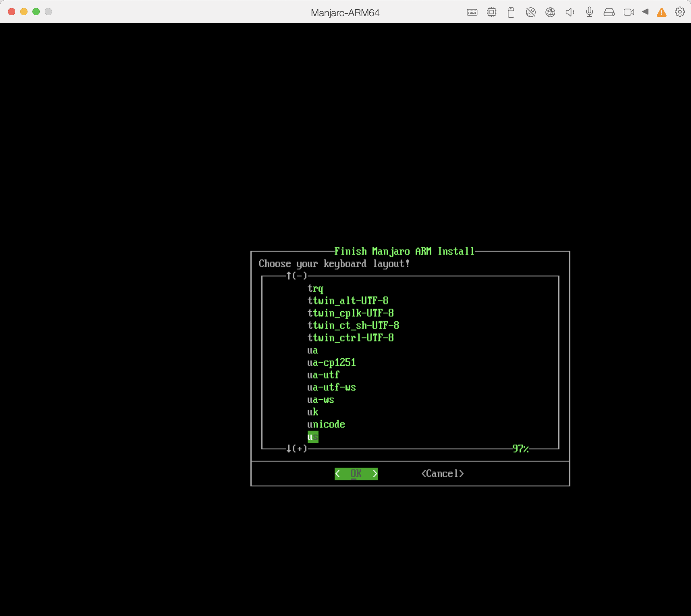The image size is (691, 616).
Task: Open the USB devices icon
Action: (x=511, y=13)
